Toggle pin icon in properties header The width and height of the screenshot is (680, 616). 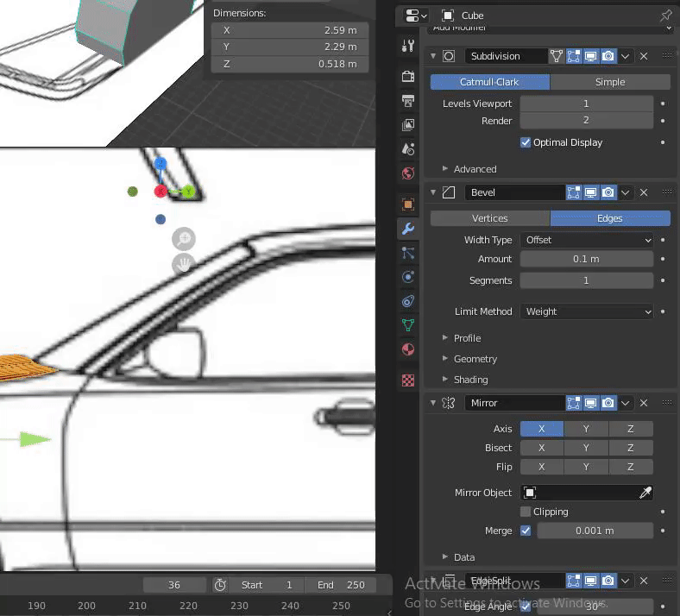click(665, 16)
